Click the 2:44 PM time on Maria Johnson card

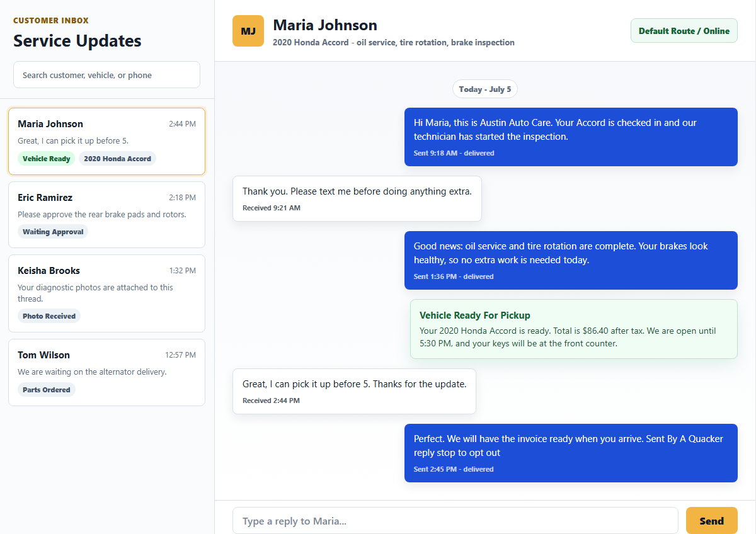pyautogui.click(x=182, y=124)
